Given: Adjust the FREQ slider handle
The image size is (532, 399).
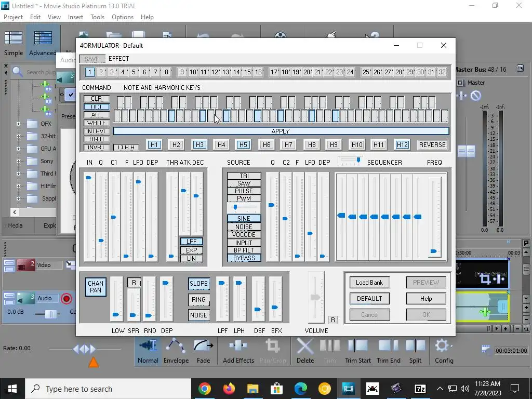Looking at the screenshot, I should tap(434, 251).
